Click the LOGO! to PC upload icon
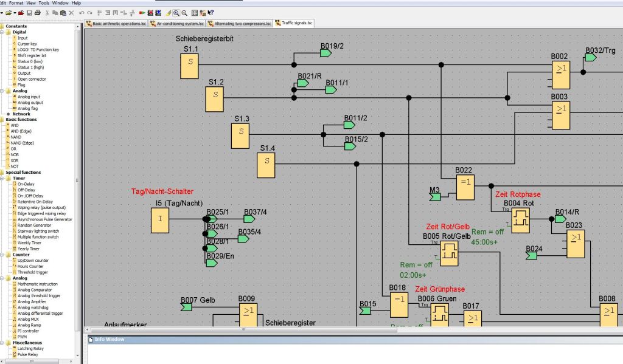Viewport: 623px width, 364px height. pyautogui.click(x=159, y=13)
